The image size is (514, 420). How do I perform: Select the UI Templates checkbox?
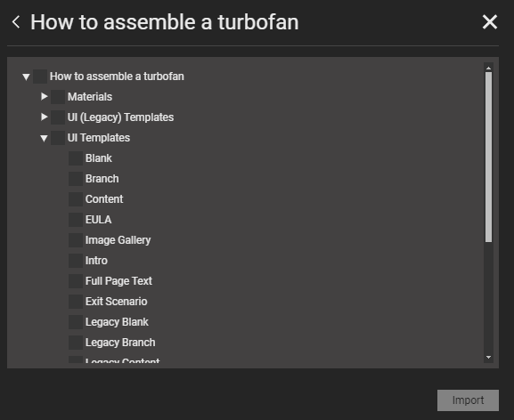pyautogui.click(x=58, y=138)
